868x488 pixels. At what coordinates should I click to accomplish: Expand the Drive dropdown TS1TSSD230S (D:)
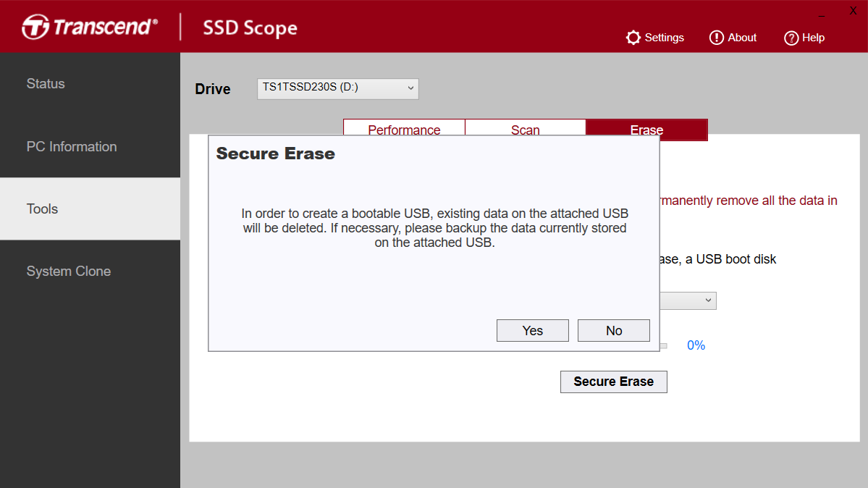coord(337,88)
